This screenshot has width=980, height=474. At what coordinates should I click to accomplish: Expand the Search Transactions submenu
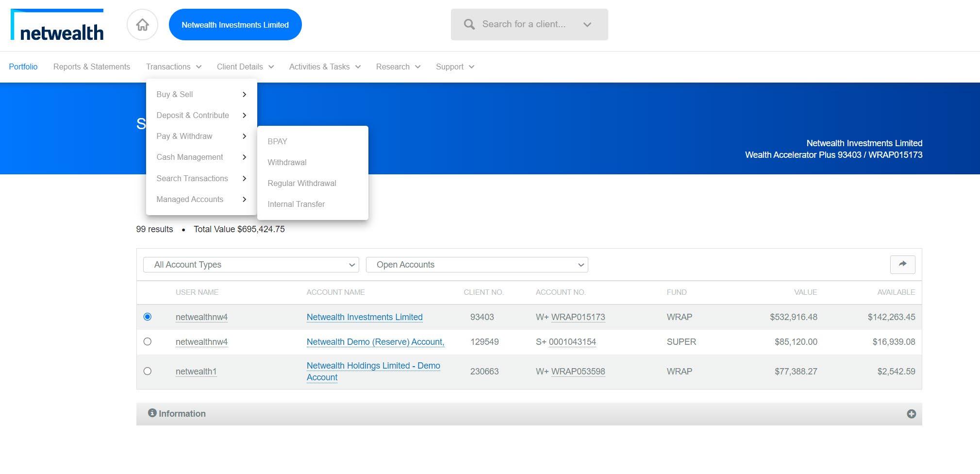click(x=201, y=178)
